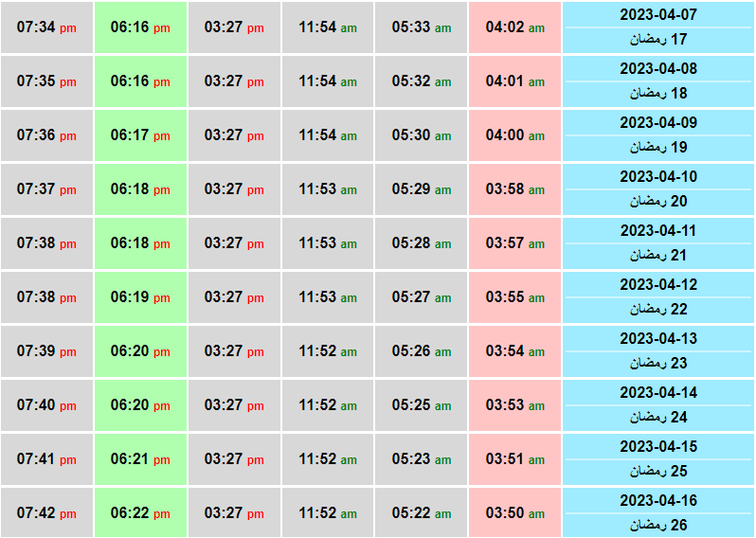This screenshot has height=538, width=756.
Task: Click the 05:27 am time cell
Action: coord(421,297)
